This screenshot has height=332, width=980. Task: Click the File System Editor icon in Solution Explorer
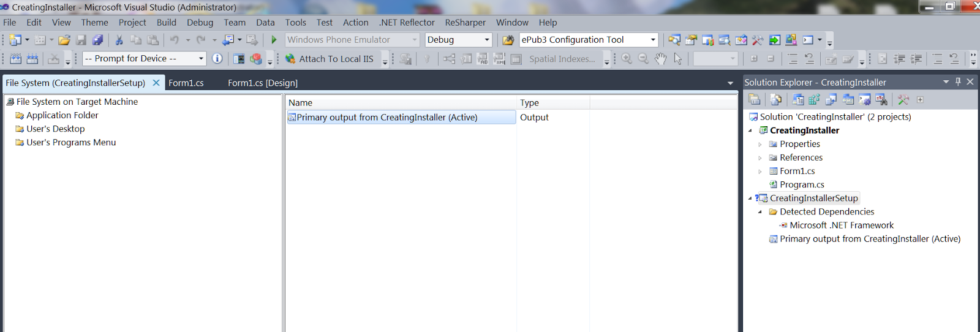coord(798,99)
